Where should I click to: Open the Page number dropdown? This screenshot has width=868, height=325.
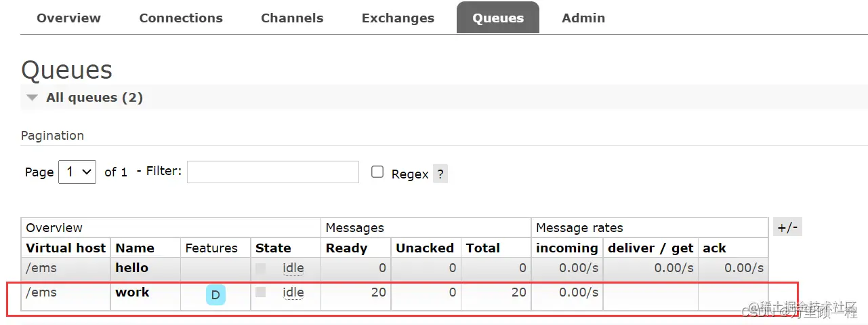coord(77,172)
